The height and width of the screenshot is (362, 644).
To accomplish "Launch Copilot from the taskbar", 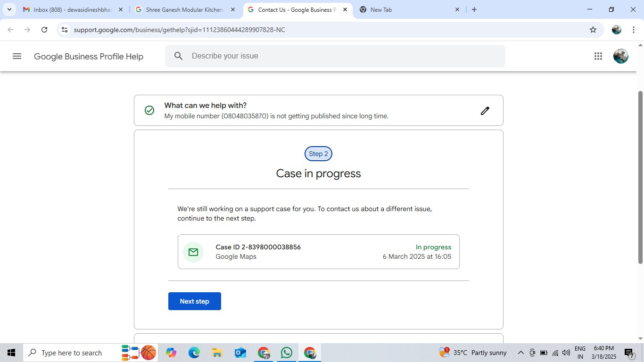I will click(x=171, y=353).
